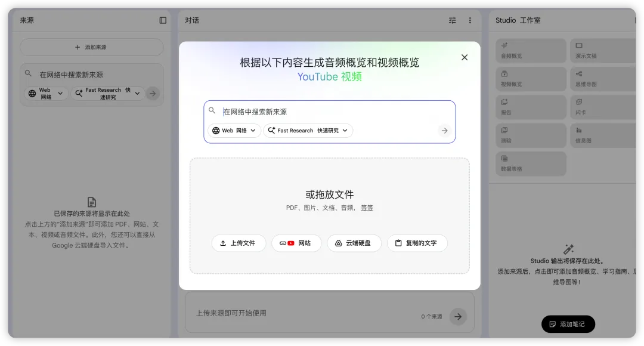Open chat settings sliders icon
Viewport: 644px width, 346px height.
(452, 20)
